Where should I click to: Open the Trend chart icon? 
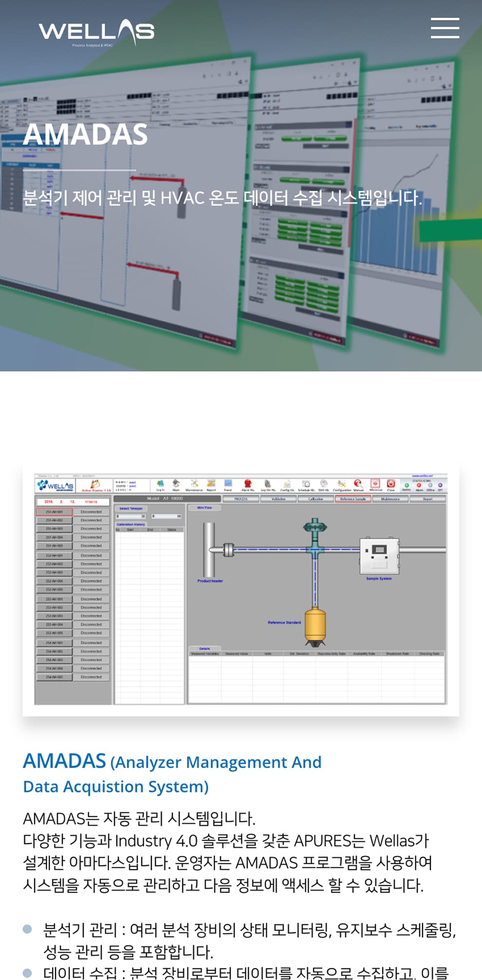(228, 485)
